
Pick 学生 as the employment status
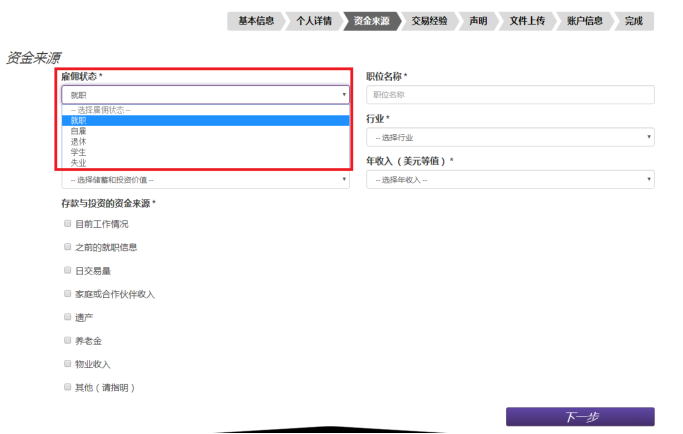(80, 152)
